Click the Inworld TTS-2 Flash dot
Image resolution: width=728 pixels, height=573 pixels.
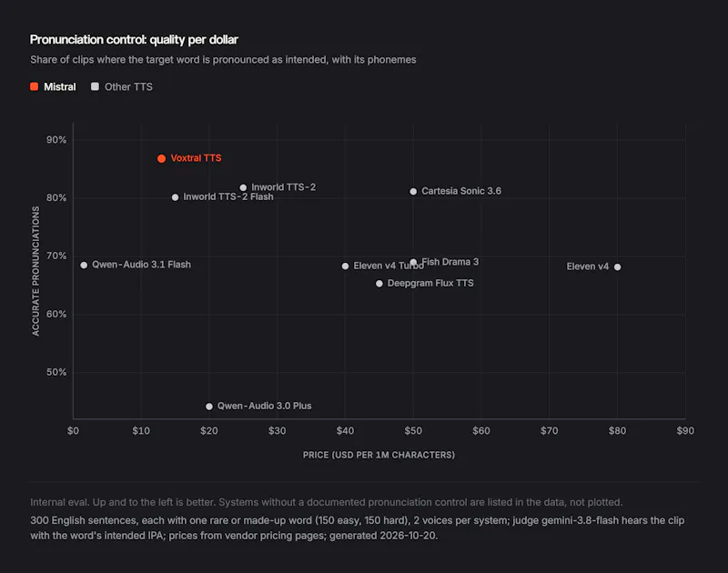(x=175, y=197)
